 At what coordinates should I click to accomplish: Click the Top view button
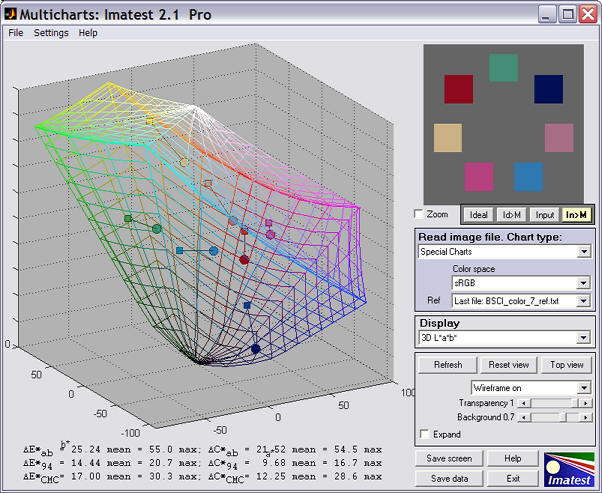567,364
